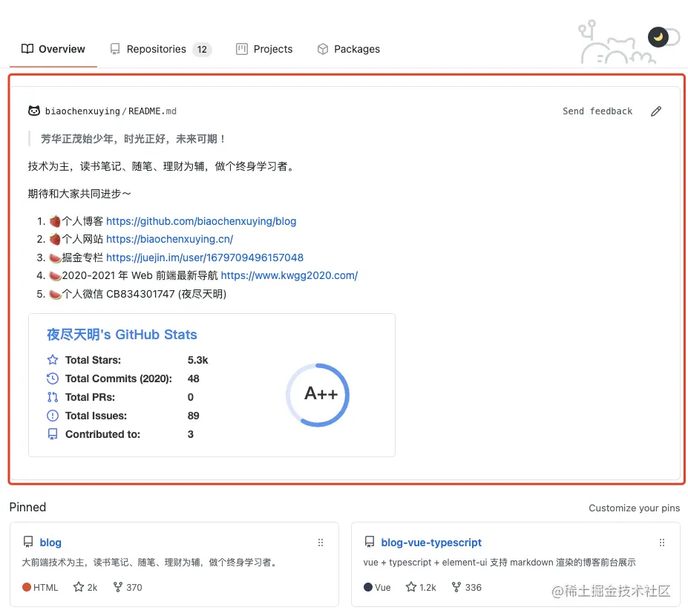Click the fork icon showing 370
This screenshot has height=616, width=688.
[117, 587]
